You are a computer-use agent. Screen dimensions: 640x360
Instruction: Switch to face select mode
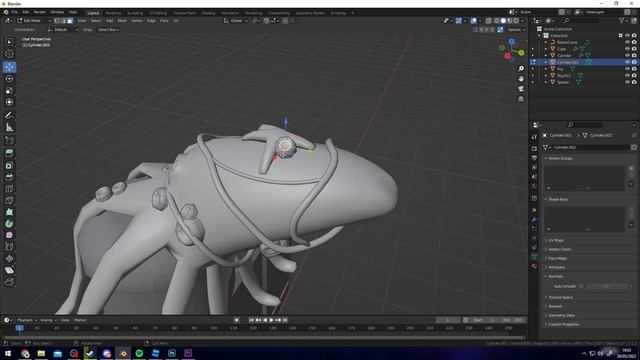coord(70,20)
